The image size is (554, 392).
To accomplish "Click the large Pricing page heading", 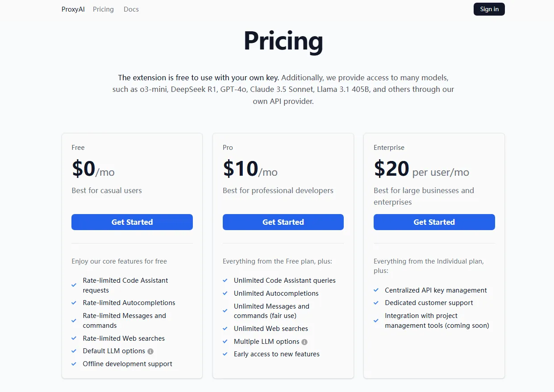I will tap(283, 41).
